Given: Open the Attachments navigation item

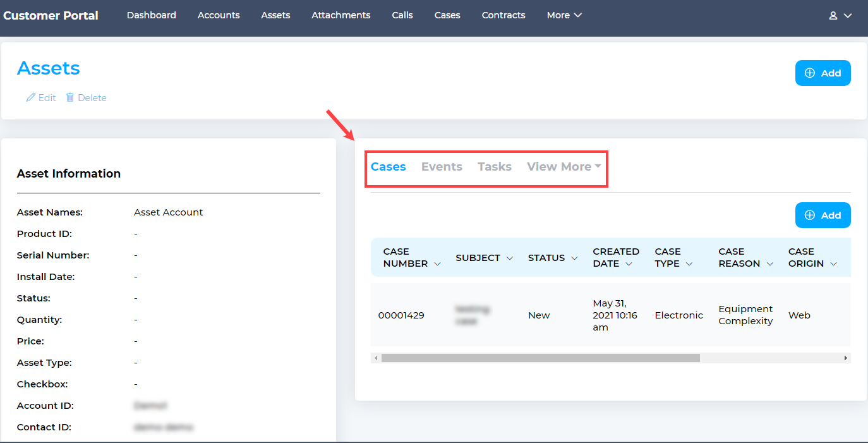Looking at the screenshot, I should click(x=341, y=15).
